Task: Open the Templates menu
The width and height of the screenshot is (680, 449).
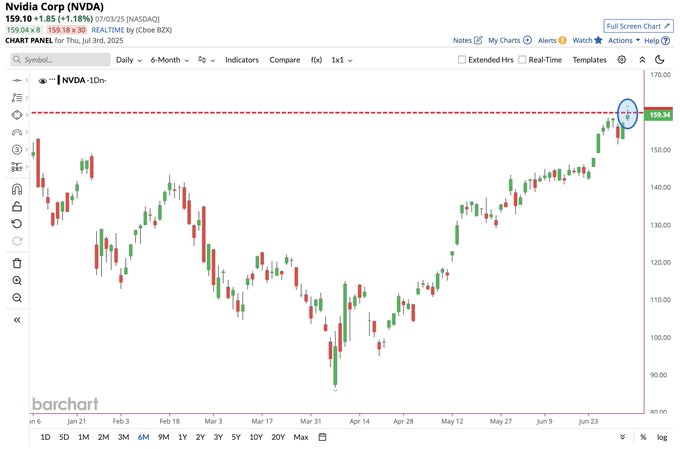Action: click(x=589, y=60)
